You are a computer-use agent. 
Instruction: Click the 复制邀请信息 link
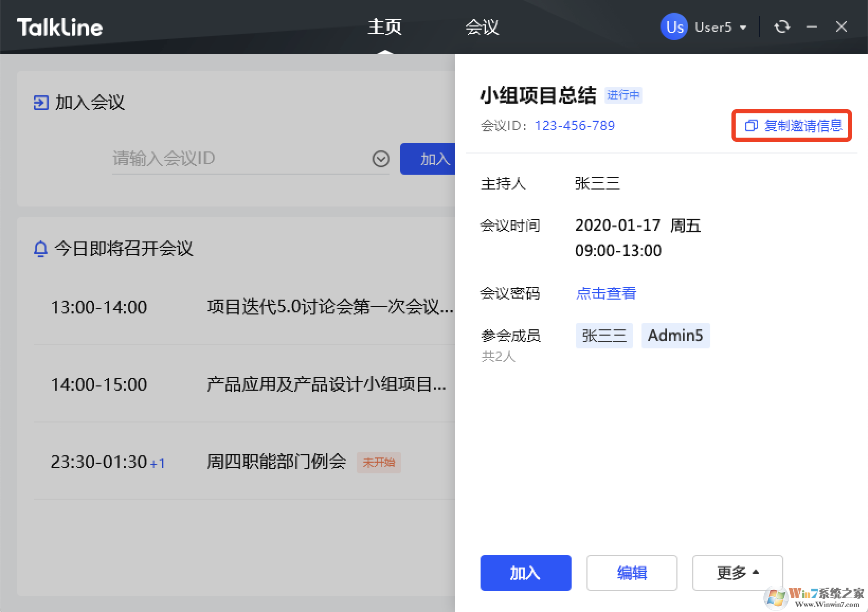click(803, 126)
